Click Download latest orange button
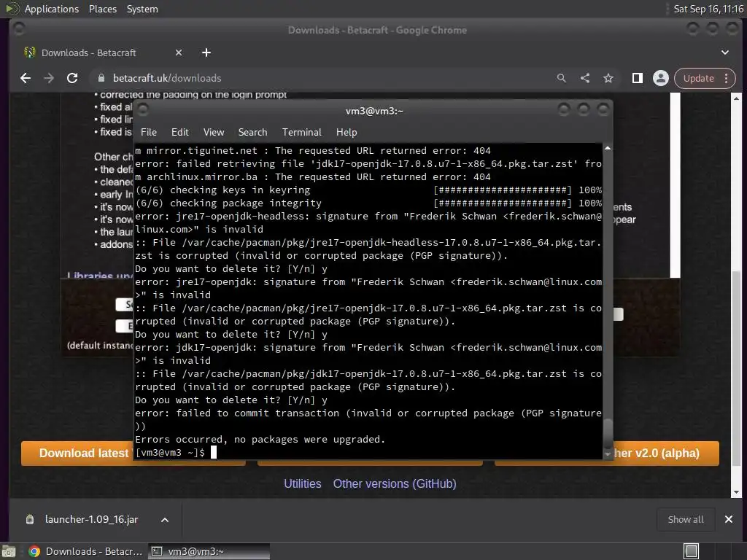This screenshot has height=560, width=747. [x=77, y=454]
